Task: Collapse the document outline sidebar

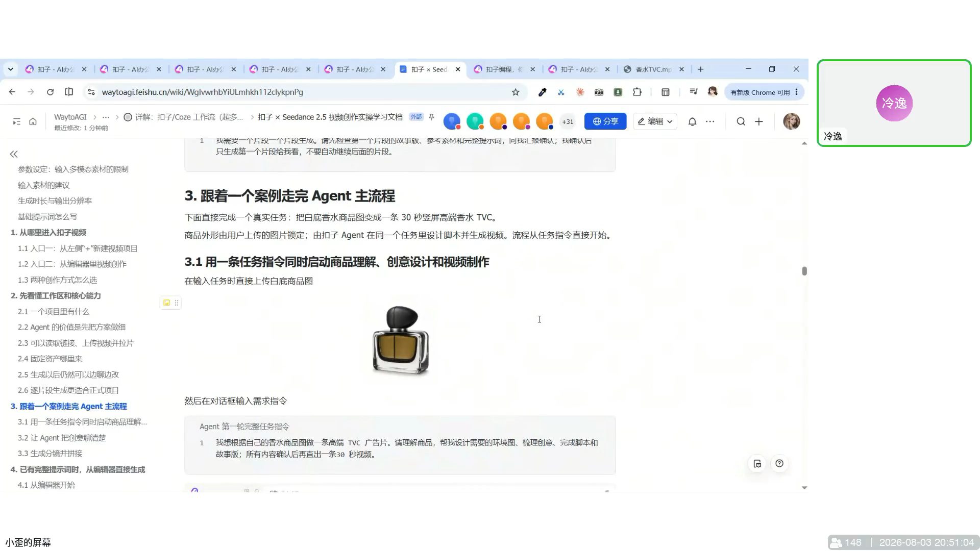Action: tap(14, 154)
